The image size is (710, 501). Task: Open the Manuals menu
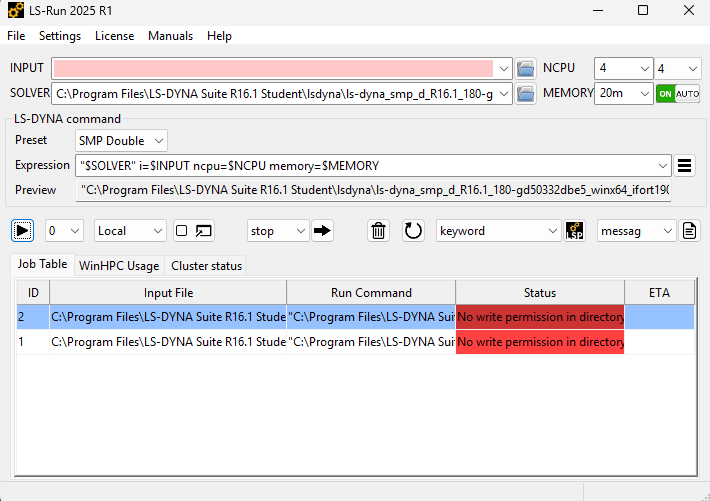[170, 36]
